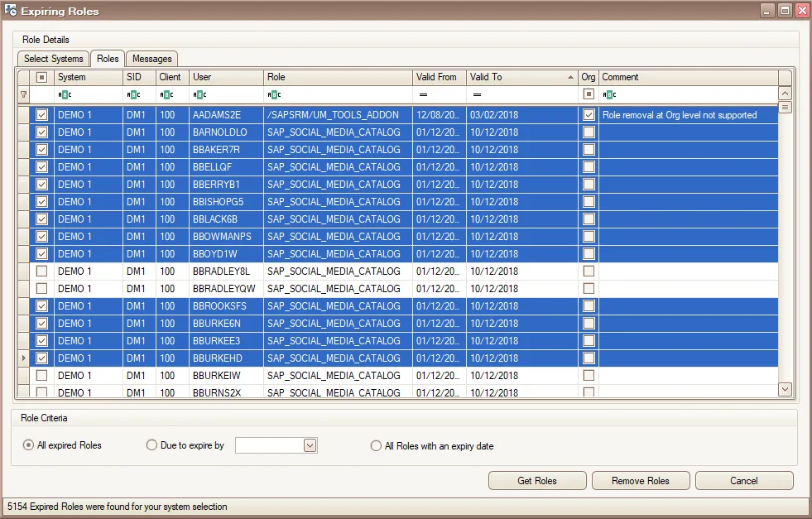The height and width of the screenshot is (519, 812).
Task: Click the BBAKER7R user cell
Action: 226,150
